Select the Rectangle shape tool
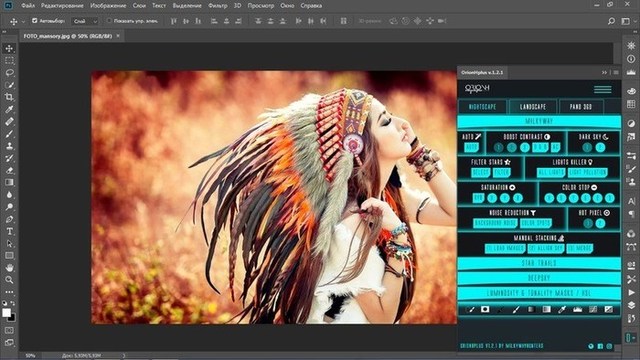The height and width of the screenshot is (360, 640). click(9, 256)
